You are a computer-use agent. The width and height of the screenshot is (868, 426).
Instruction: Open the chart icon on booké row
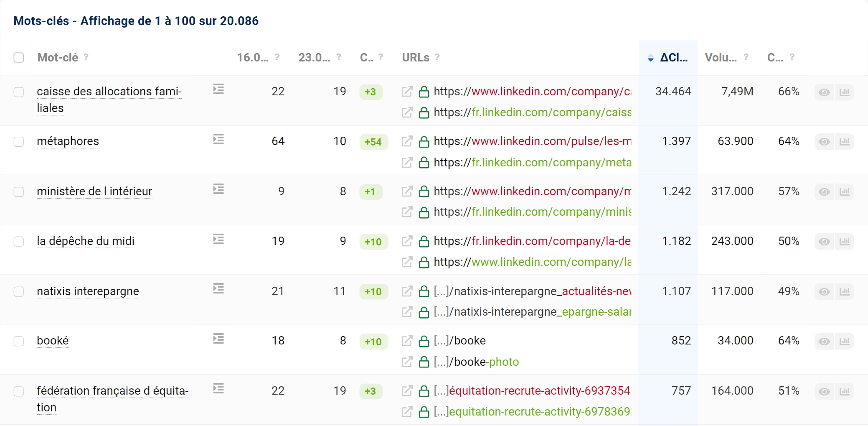tap(845, 342)
